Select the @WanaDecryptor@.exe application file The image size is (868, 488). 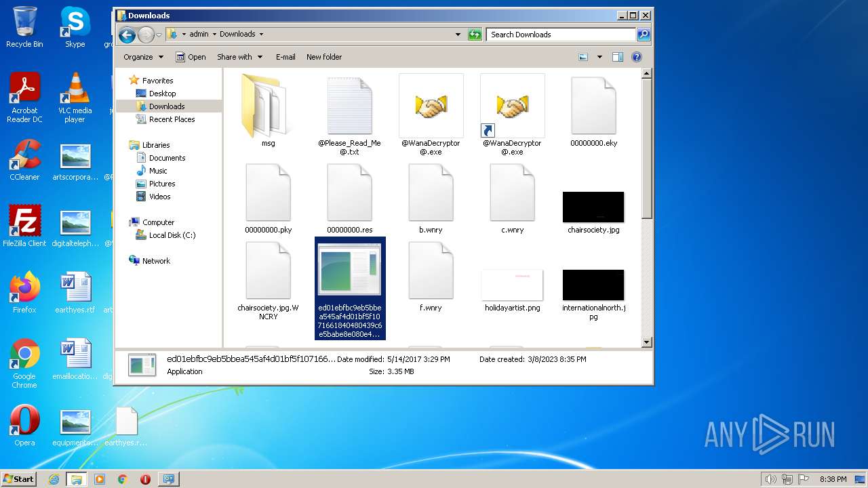tap(431, 108)
